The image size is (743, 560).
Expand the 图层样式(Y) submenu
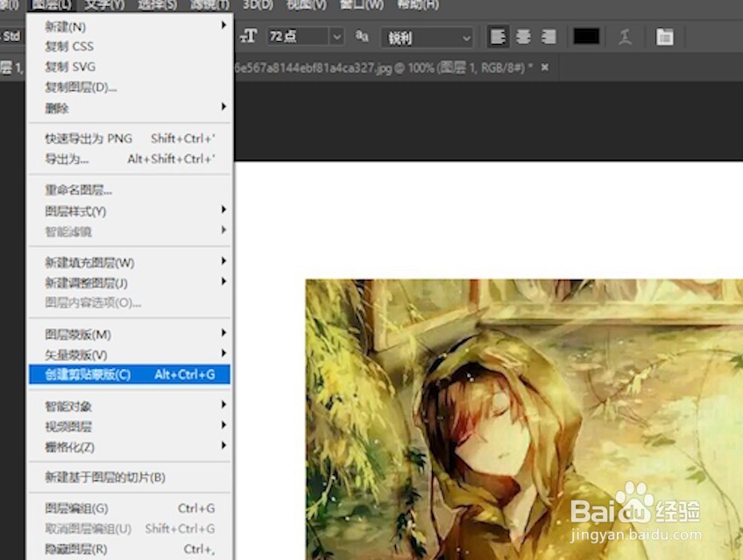(x=130, y=211)
